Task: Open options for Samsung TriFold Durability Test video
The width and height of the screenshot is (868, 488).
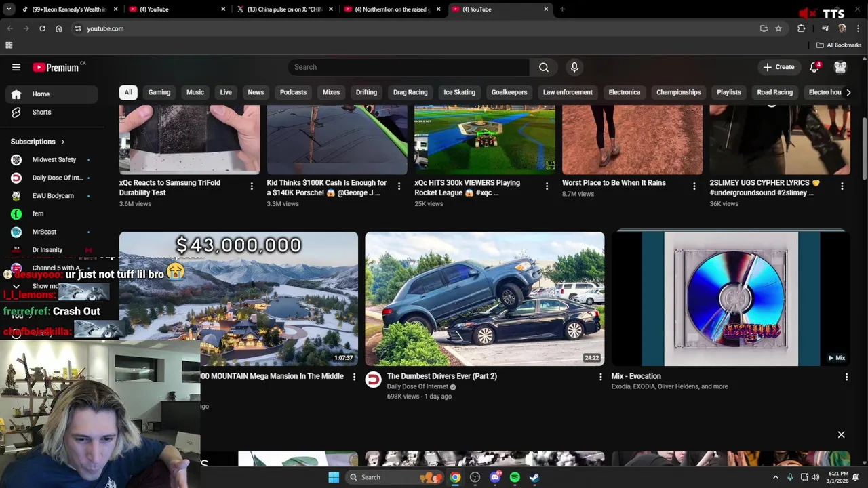Action: 252,186
